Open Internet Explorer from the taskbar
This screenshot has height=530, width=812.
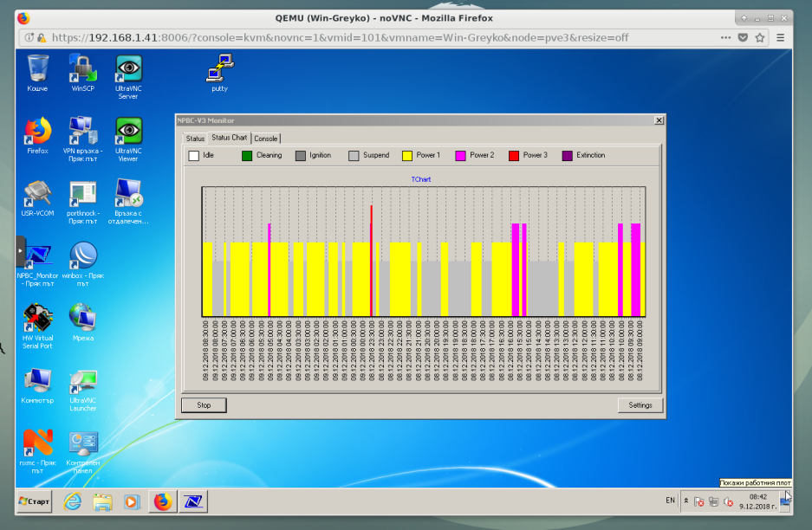click(x=74, y=501)
